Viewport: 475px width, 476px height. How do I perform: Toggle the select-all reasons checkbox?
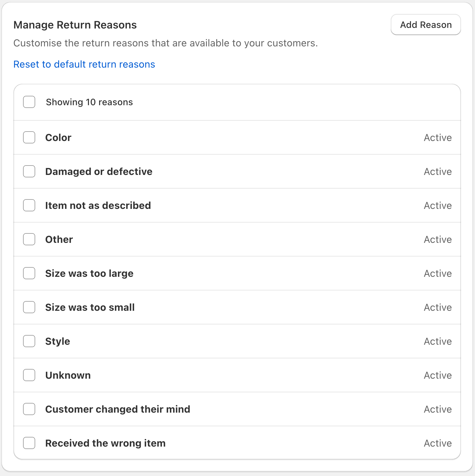click(29, 102)
